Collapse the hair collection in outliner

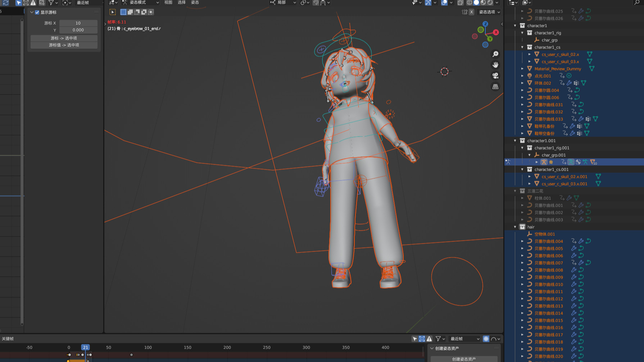tap(515, 227)
